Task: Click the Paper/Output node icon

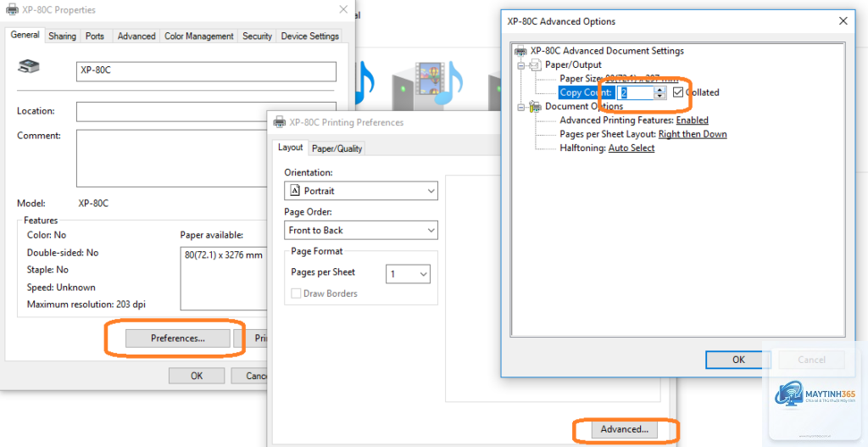Action: click(535, 64)
